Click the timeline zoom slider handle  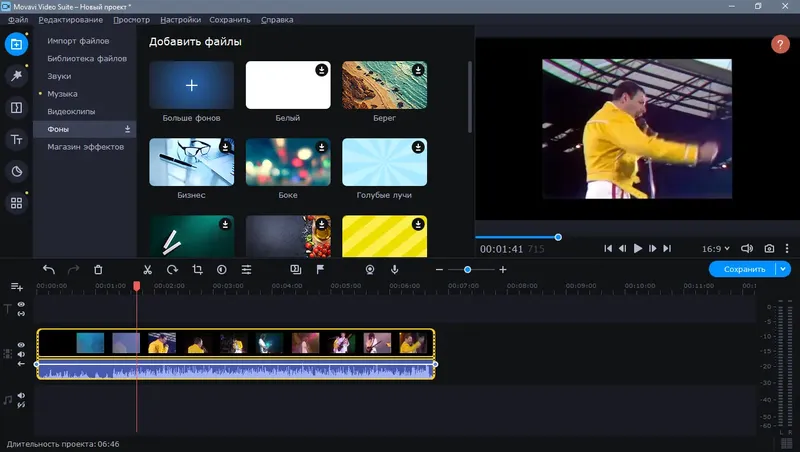pyautogui.click(x=467, y=269)
